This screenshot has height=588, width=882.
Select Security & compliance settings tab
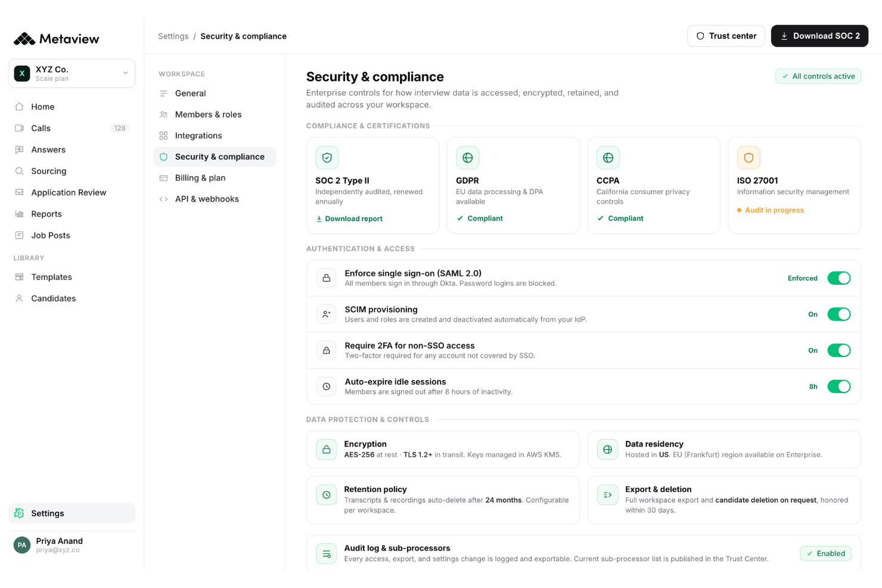point(215,157)
